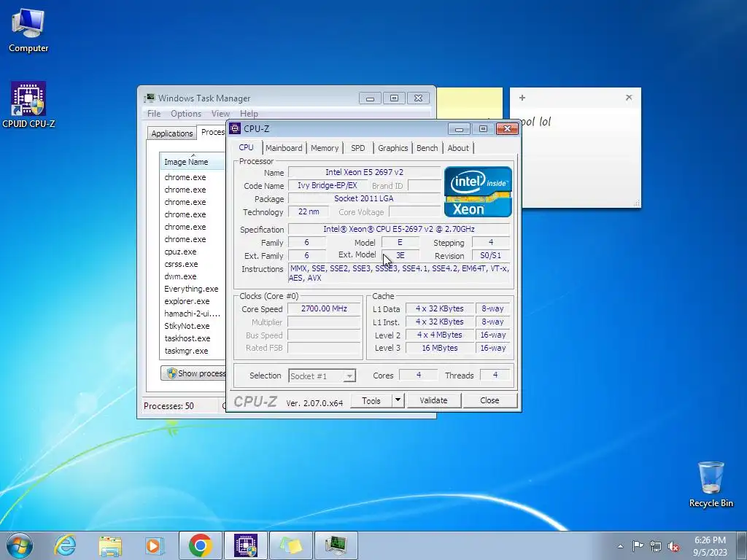The image size is (747, 560).
Task: Select the taskhost.exe process row
Action: point(193,338)
